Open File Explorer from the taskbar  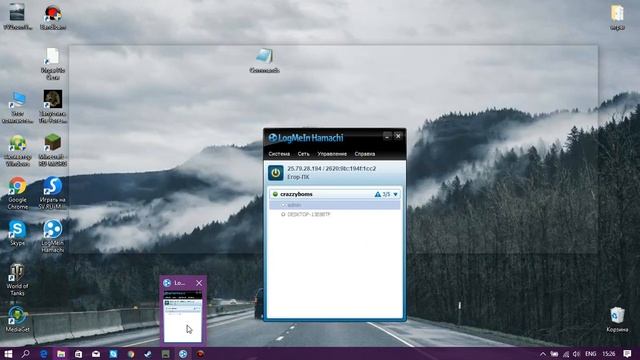(x=61, y=354)
